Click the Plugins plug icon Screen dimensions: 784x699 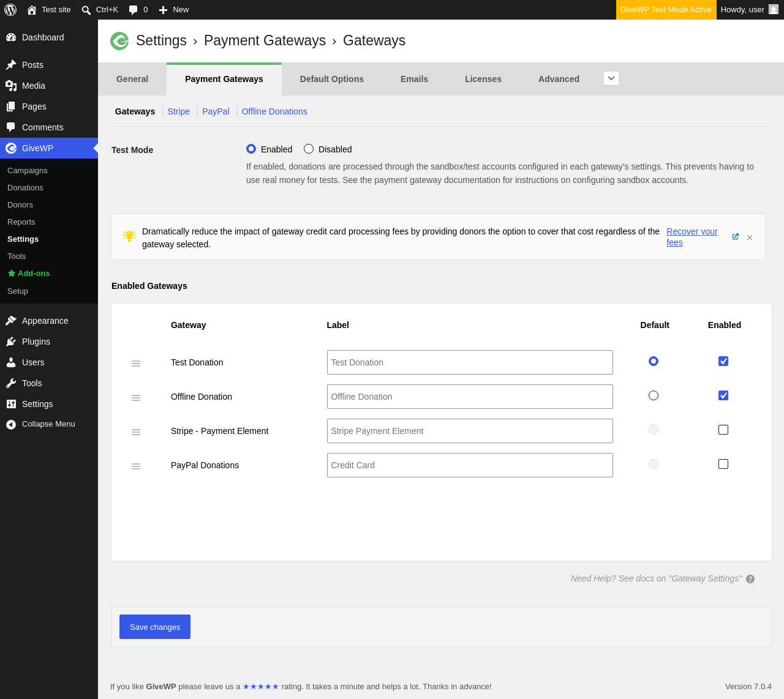point(11,342)
